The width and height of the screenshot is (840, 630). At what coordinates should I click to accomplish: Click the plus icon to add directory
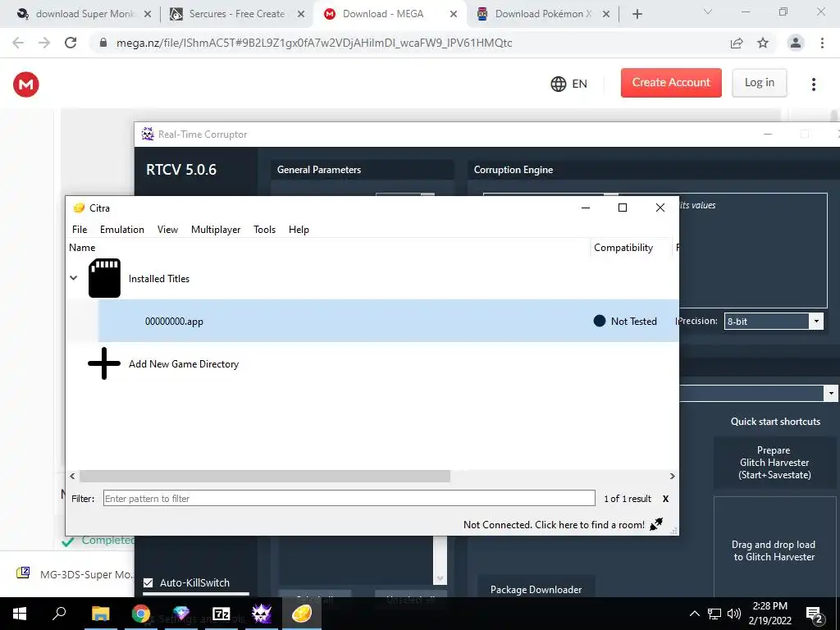pos(104,363)
